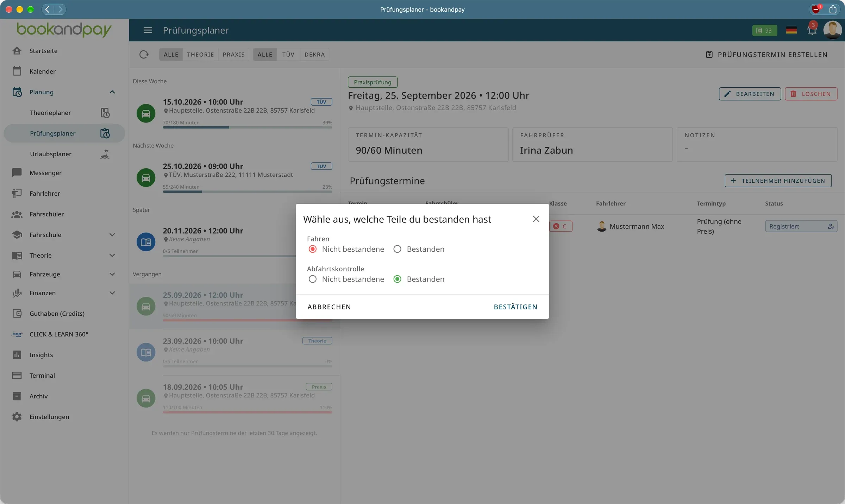845x504 pixels.
Task: Open Einstellungen gear icon
Action: pos(17,417)
